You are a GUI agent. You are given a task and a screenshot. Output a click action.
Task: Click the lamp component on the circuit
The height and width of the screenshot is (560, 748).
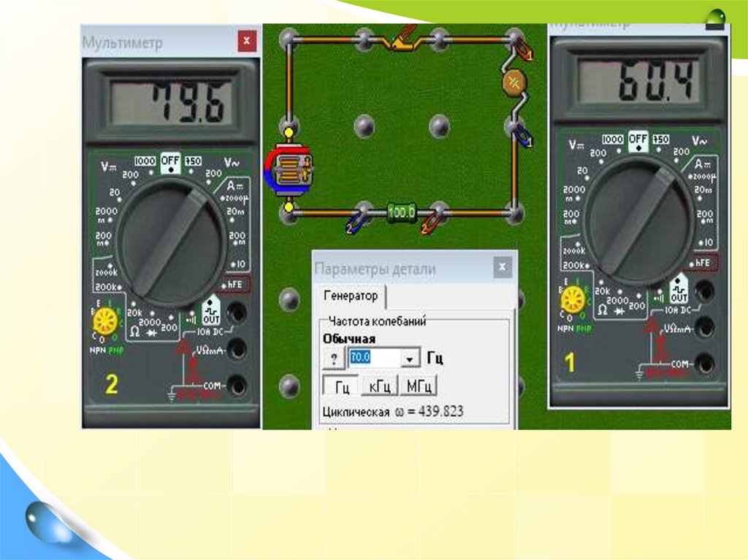coord(514,83)
